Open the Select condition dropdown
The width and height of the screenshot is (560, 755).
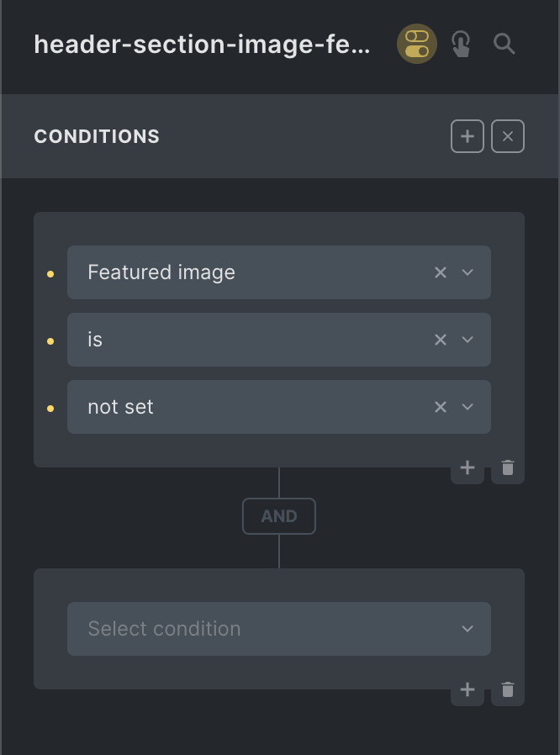[279, 629]
